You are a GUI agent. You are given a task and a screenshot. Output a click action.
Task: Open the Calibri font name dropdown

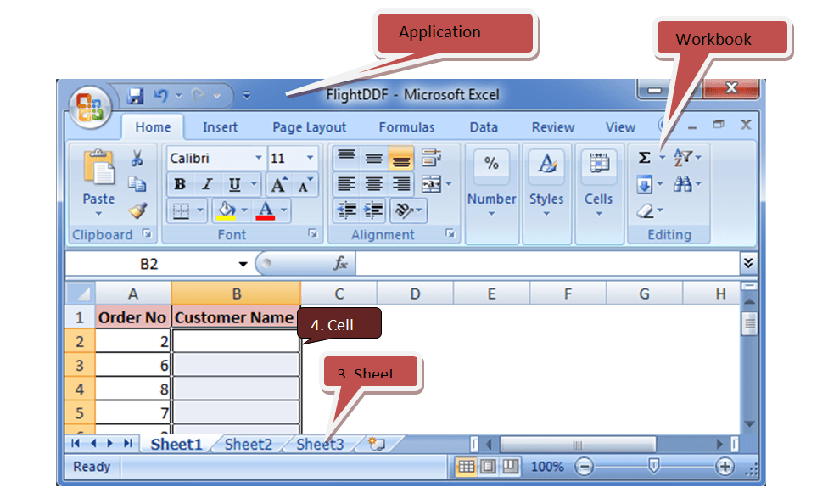pyautogui.click(x=259, y=159)
